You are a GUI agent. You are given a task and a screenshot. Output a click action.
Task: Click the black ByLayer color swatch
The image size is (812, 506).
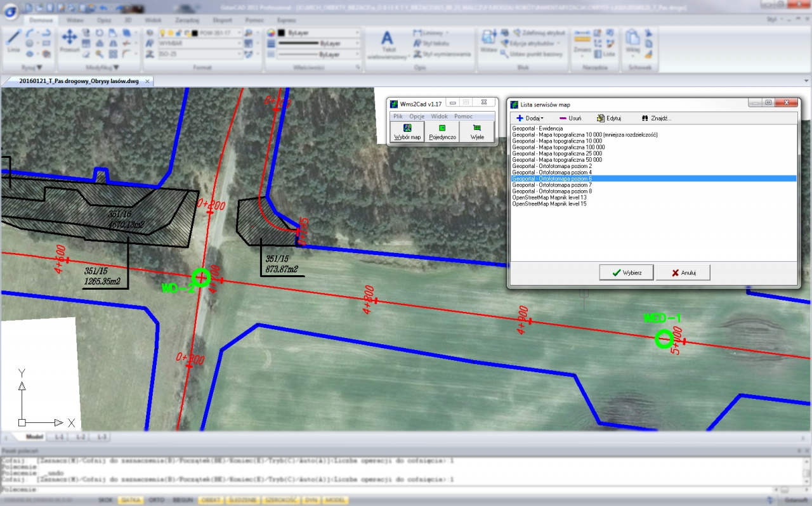[x=282, y=32]
